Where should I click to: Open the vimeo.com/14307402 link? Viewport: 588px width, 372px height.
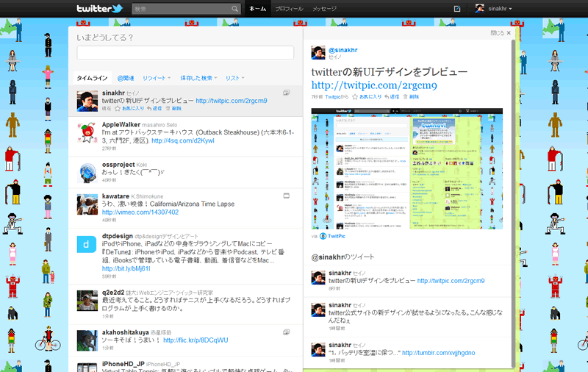coord(140,212)
